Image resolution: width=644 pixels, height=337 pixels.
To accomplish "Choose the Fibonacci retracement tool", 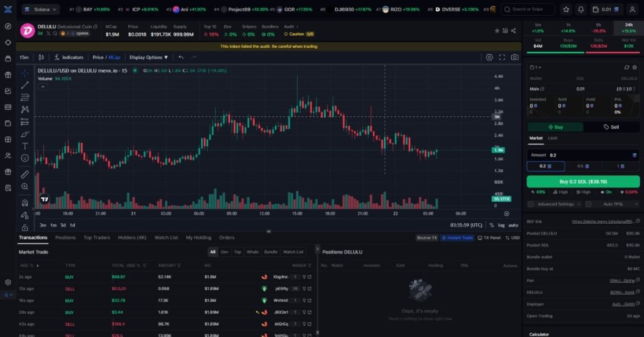I will click(x=25, y=97).
